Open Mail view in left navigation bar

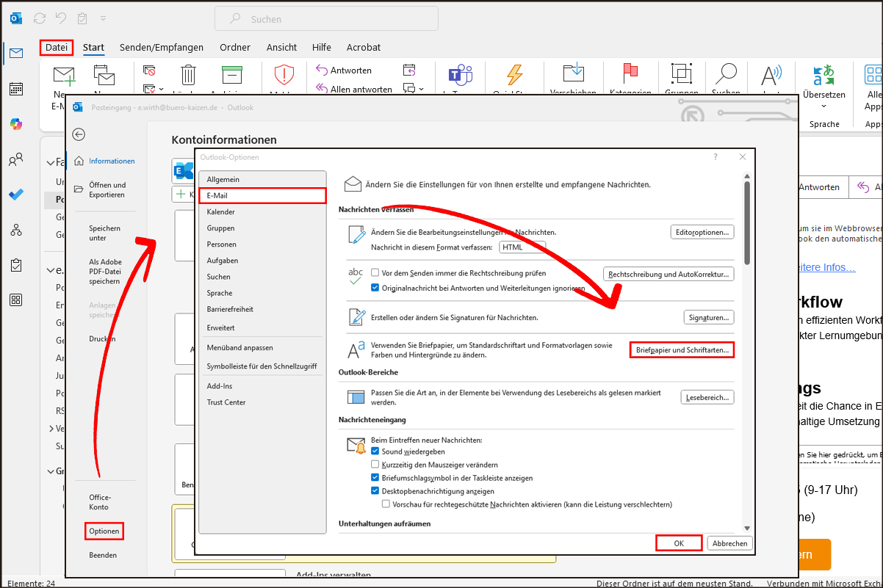pyautogui.click(x=16, y=53)
